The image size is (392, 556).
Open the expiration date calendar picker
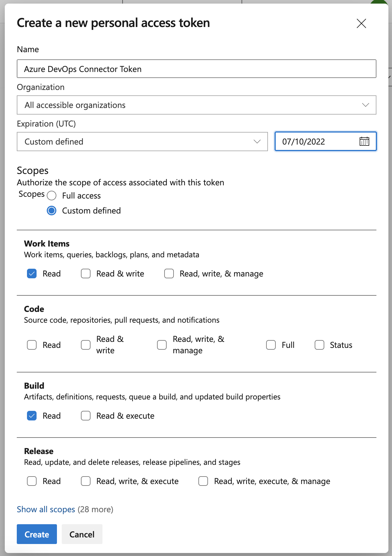click(364, 141)
